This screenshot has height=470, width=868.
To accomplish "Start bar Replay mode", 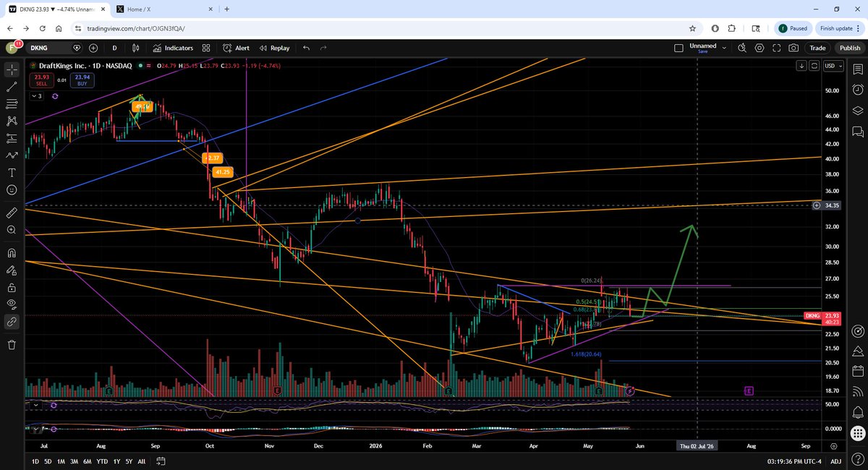I will click(275, 48).
